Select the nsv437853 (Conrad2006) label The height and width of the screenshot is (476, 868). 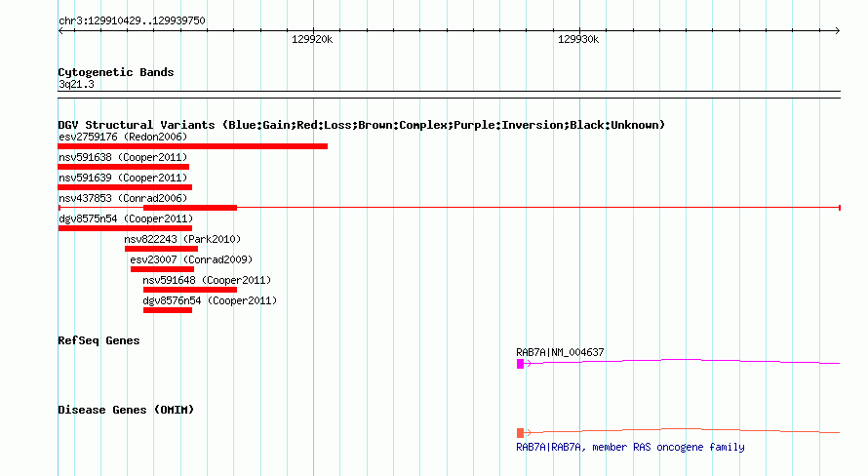123,198
